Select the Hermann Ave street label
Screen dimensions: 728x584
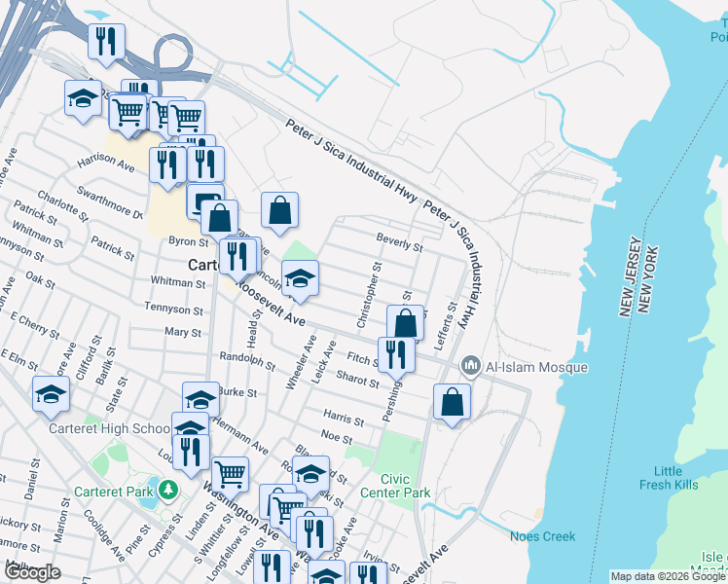[240, 435]
